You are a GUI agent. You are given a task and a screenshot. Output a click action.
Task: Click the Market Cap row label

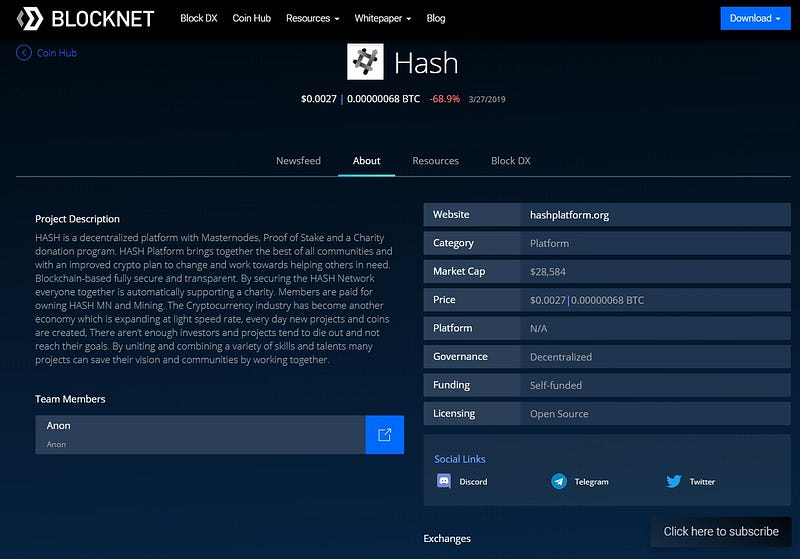[x=459, y=271]
